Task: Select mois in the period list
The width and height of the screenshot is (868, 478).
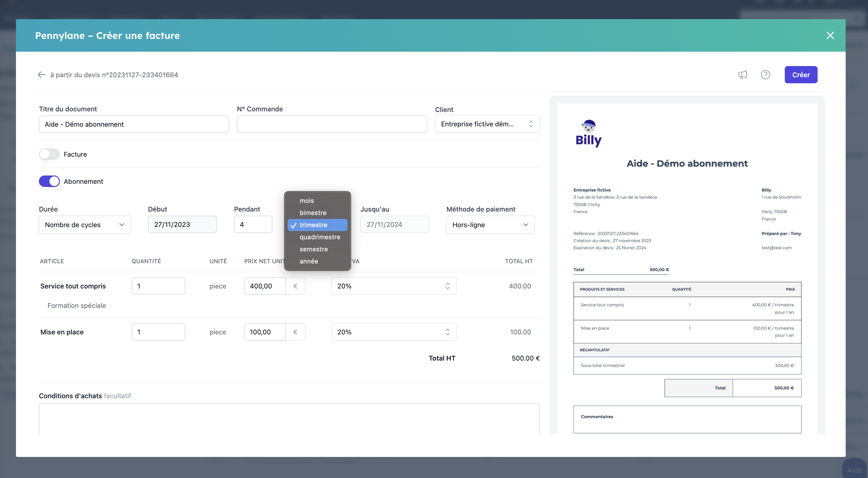Action: [317, 201]
